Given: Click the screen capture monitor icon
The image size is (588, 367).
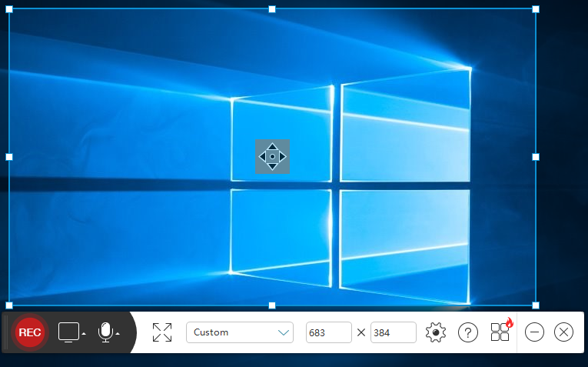Looking at the screenshot, I should click(68, 332).
